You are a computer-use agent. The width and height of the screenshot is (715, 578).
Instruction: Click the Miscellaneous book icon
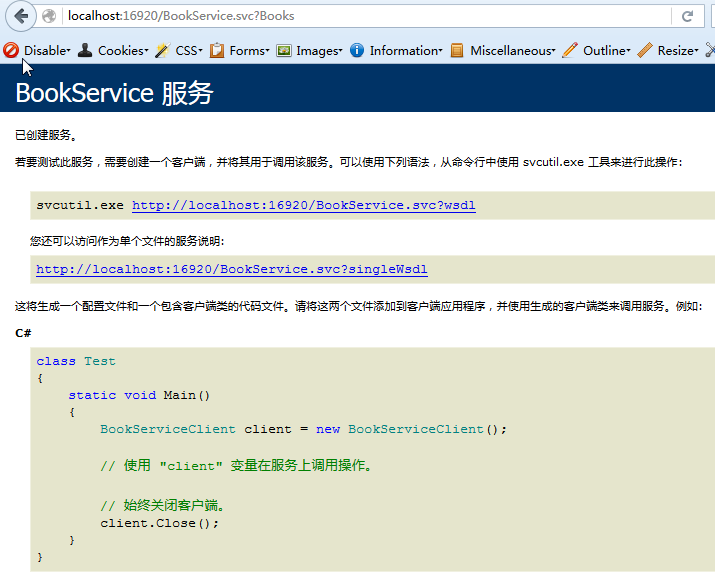pos(457,50)
